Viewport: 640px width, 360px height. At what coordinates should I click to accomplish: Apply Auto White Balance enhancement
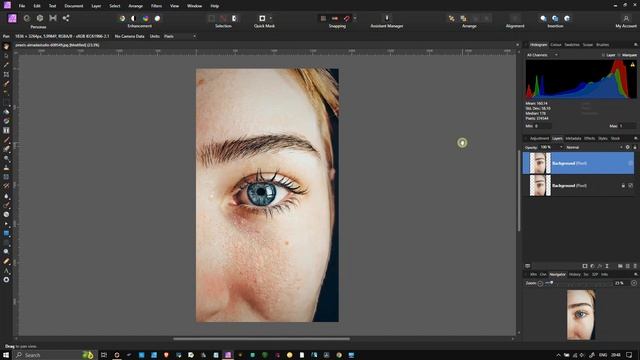pos(157,18)
